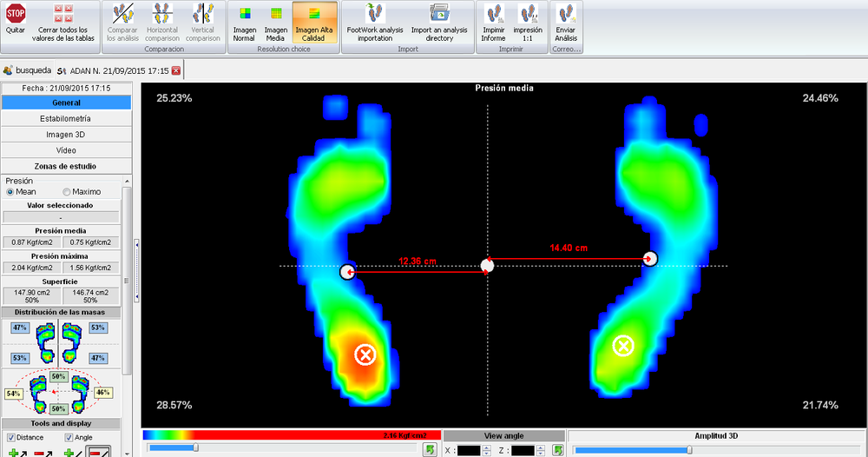Click the 25.23% forefoot percentage label

174,98
